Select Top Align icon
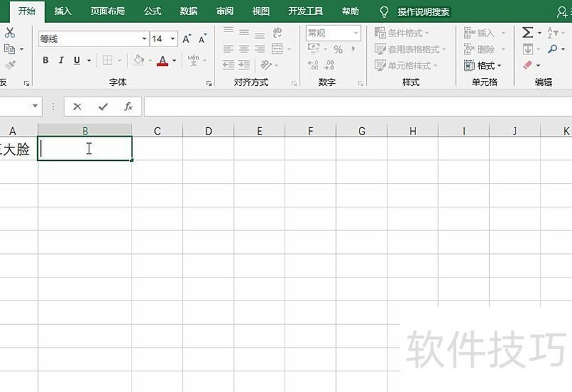 (228, 31)
